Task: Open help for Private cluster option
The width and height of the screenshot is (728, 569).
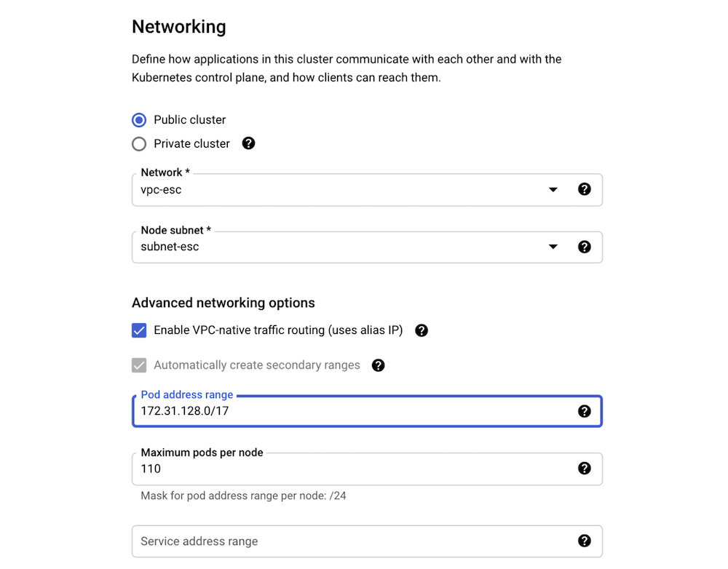Action: point(248,143)
